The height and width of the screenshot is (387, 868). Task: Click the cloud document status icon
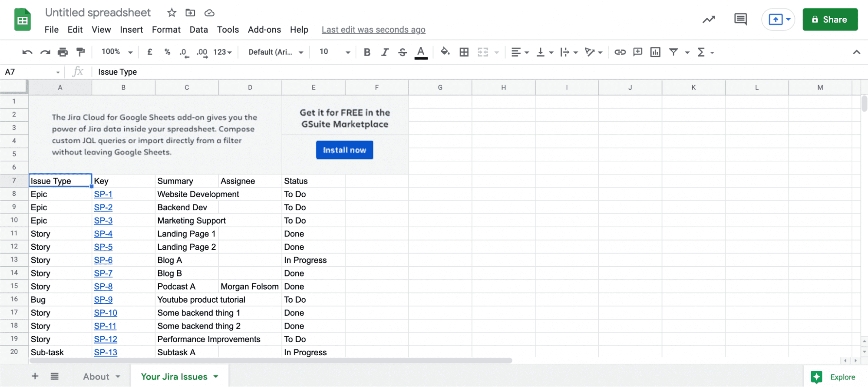coord(209,13)
